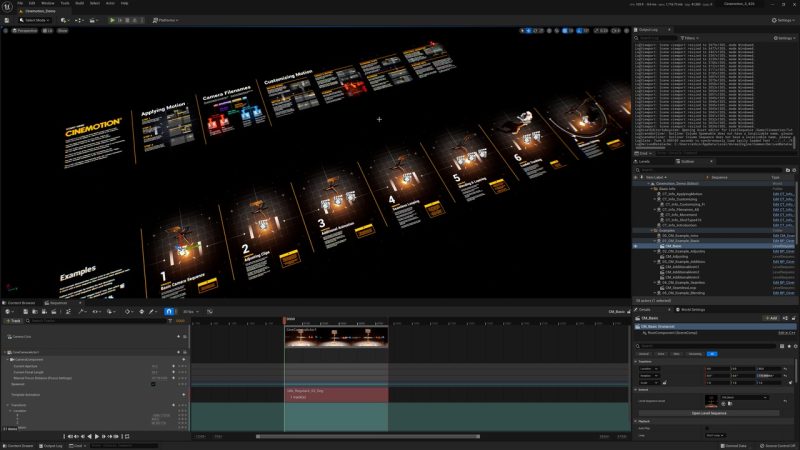The image size is (800, 450).
Task: Click the Sequencer snapping magnet icon
Action: 169,311
